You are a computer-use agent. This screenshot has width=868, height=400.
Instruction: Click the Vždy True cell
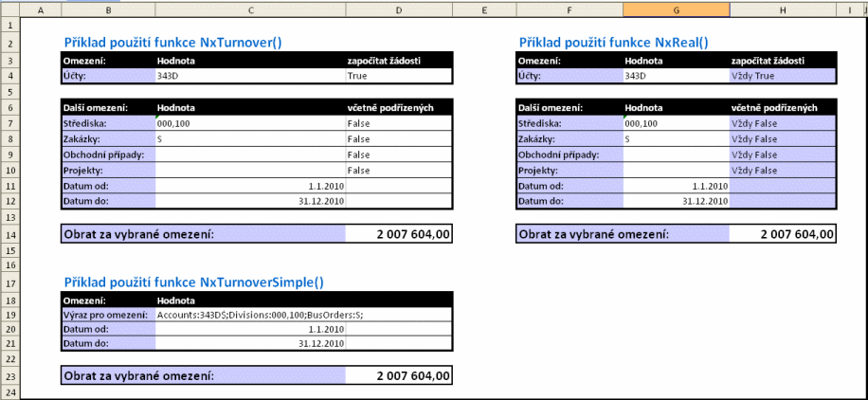point(783,76)
